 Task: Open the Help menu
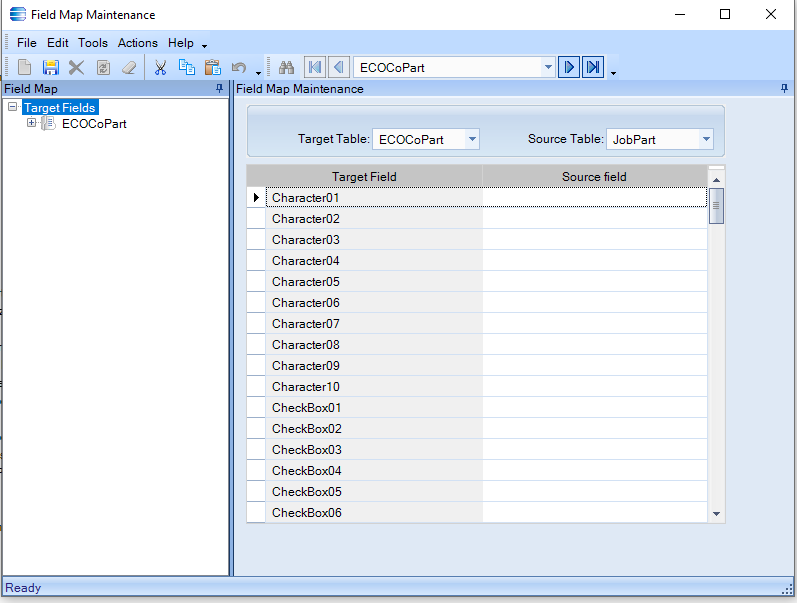click(x=180, y=43)
